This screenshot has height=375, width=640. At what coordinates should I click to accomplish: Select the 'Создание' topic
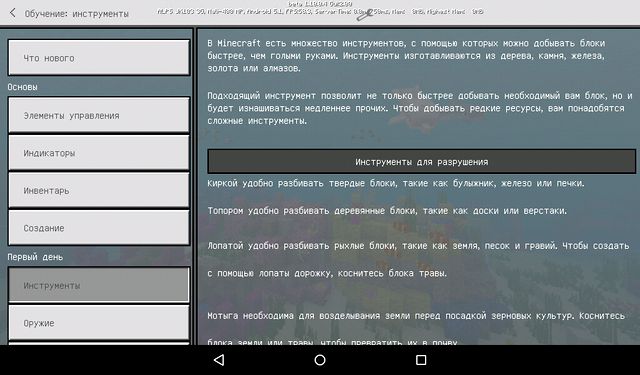[99, 228]
